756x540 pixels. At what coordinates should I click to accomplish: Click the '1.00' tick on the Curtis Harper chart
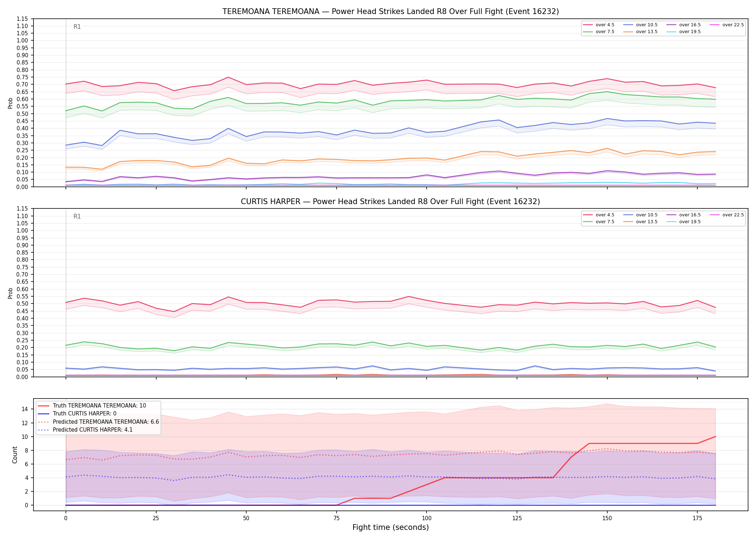coord(22,231)
